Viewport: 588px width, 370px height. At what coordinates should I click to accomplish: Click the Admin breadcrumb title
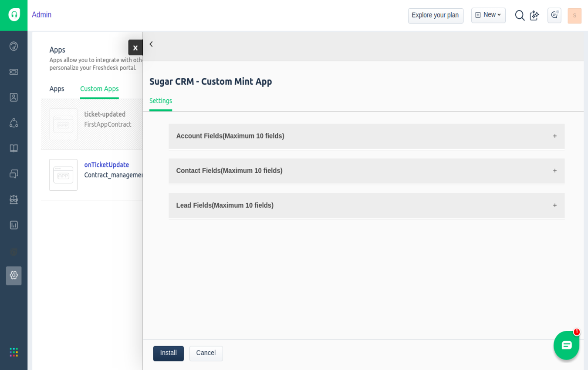[x=41, y=15]
